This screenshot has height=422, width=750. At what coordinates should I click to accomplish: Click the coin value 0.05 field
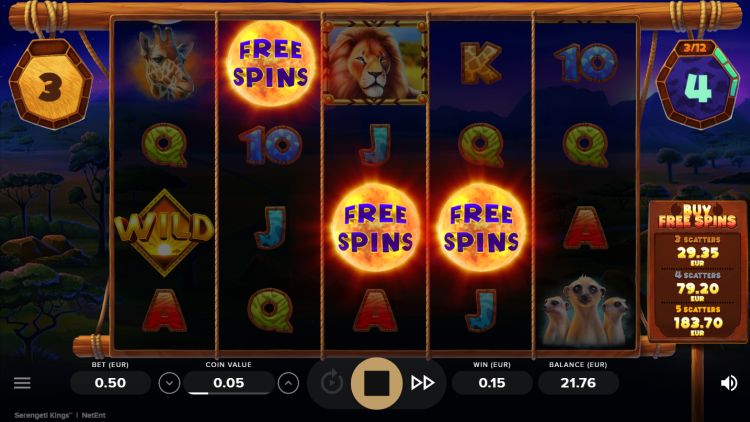(x=229, y=383)
